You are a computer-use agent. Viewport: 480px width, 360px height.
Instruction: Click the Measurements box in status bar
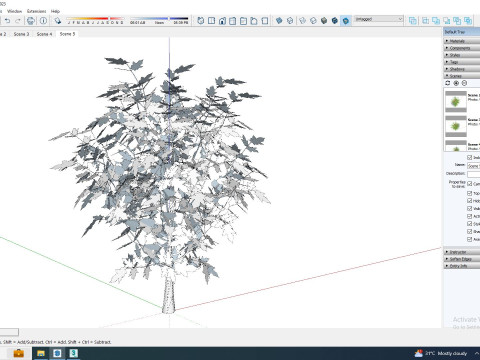9,332
